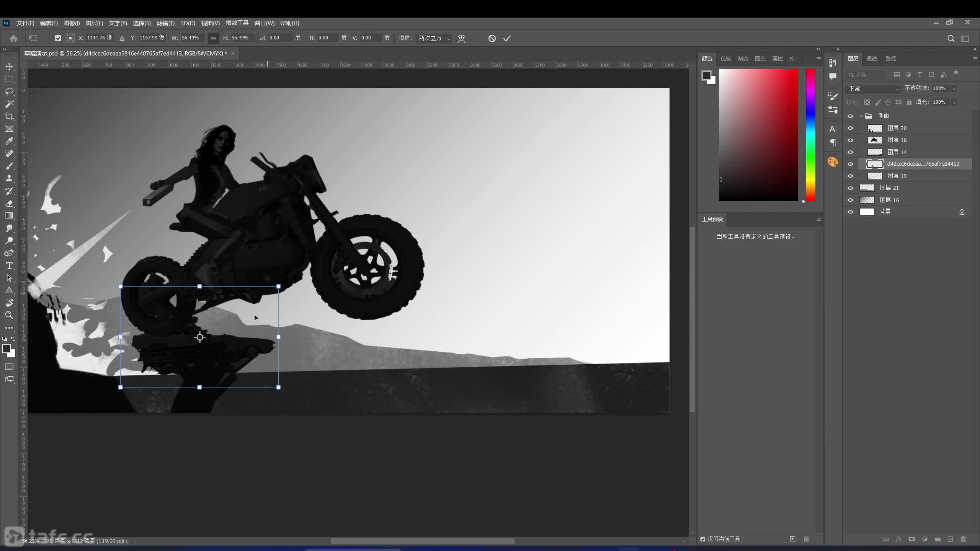Viewport: 980px width, 551px height.
Task: Select the Eyedropper tool
Action: point(9,141)
